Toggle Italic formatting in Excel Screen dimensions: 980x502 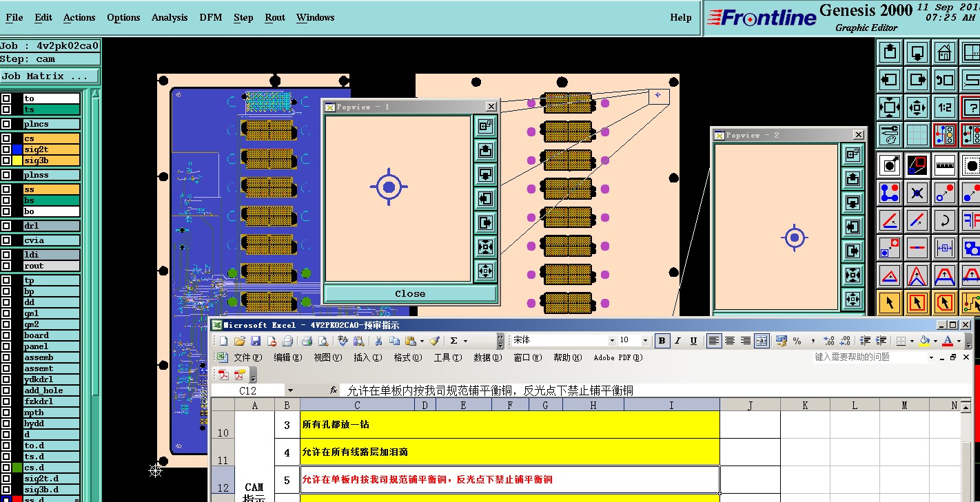pyautogui.click(x=678, y=341)
